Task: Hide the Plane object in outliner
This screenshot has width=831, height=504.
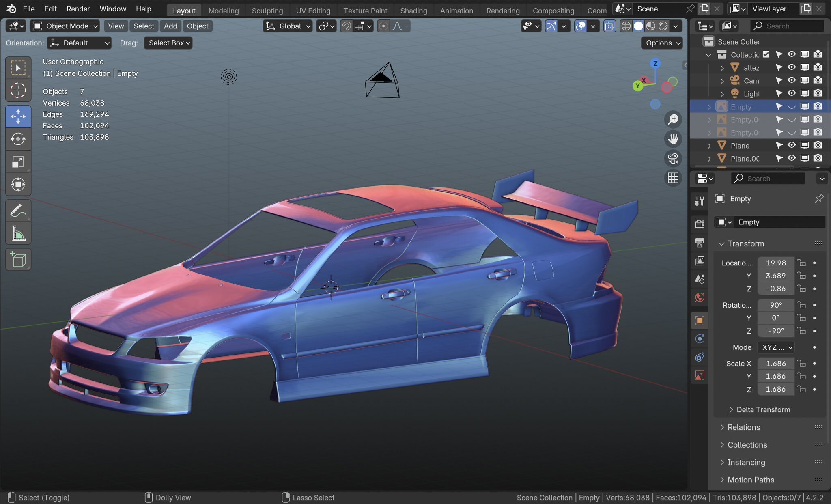Action: pyautogui.click(x=791, y=145)
